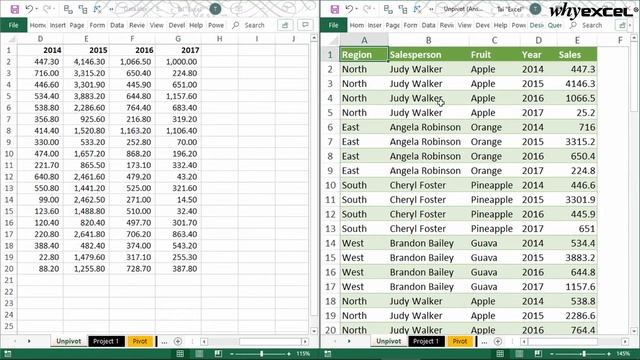The image size is (640, 360).
Task: Open File tab in right window
Action: tap(333, 25)
